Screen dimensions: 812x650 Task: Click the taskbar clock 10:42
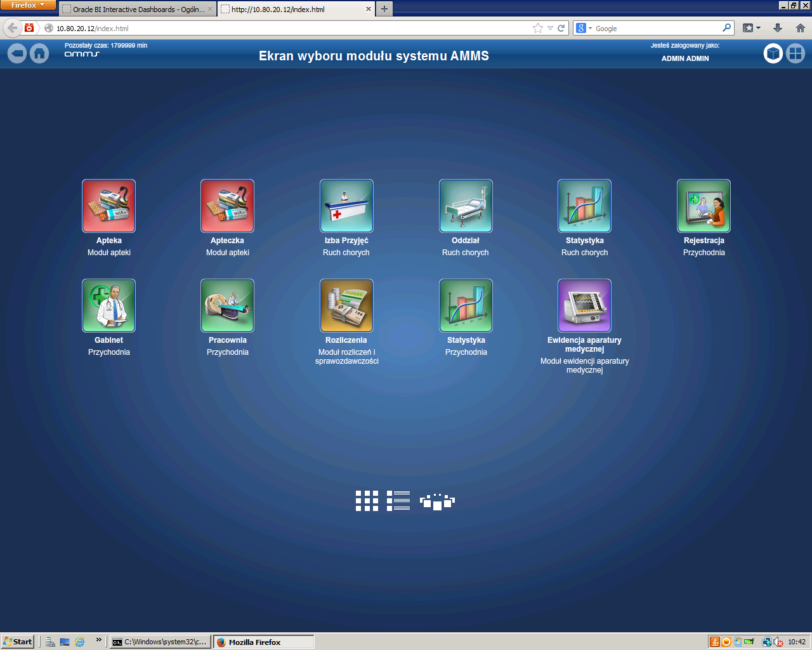pyautogui.click(x=797, y=642)
